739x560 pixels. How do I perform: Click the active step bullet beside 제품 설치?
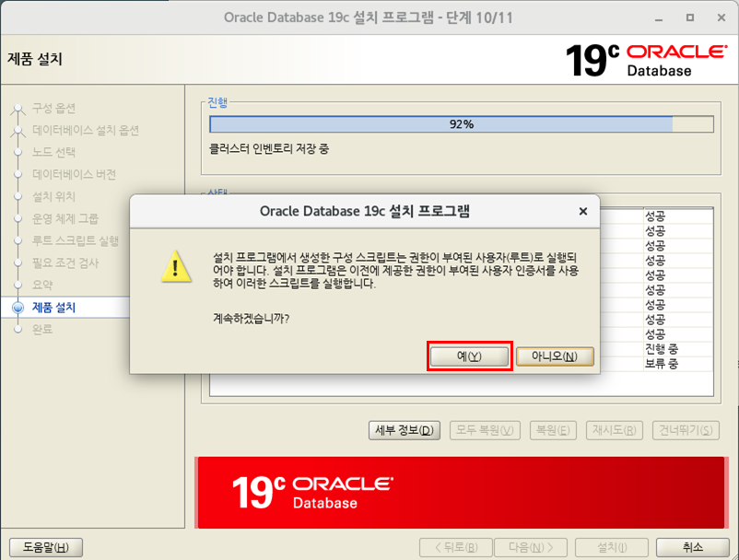[x=18, y=308]
